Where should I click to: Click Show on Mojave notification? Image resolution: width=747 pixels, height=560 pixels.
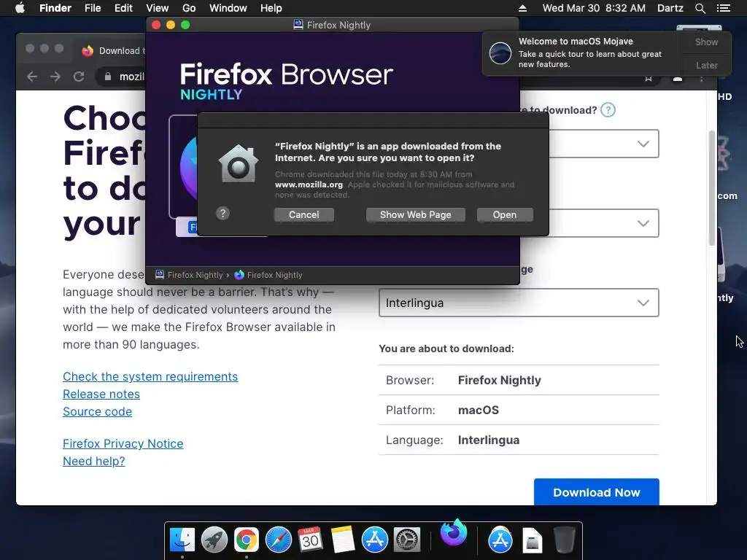point(706,42)
